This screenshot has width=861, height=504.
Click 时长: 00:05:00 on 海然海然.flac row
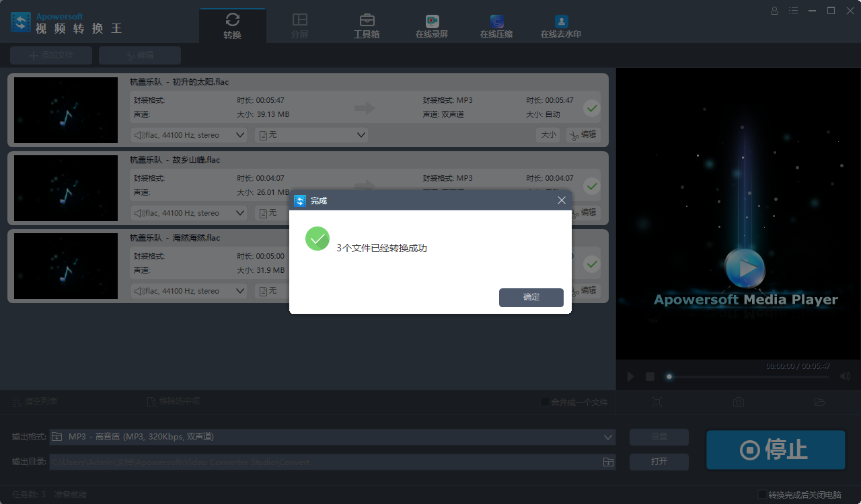[260, 256]
